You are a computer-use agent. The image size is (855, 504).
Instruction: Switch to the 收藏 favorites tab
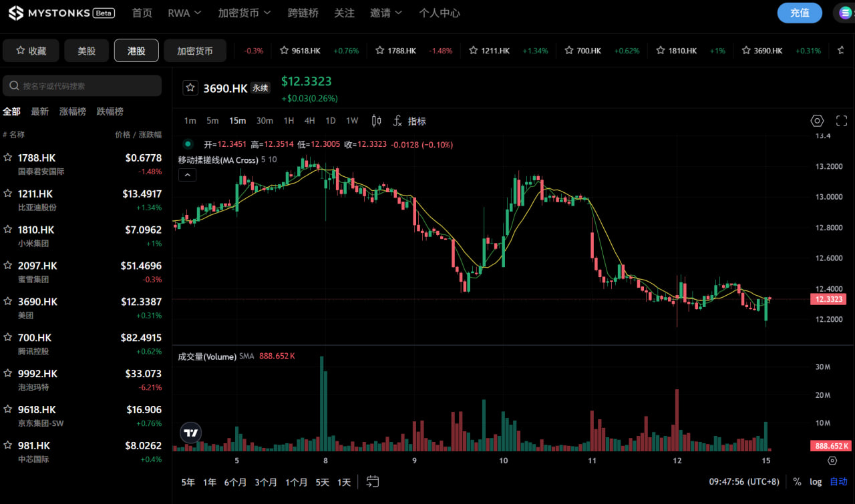[x=31, y=51]
